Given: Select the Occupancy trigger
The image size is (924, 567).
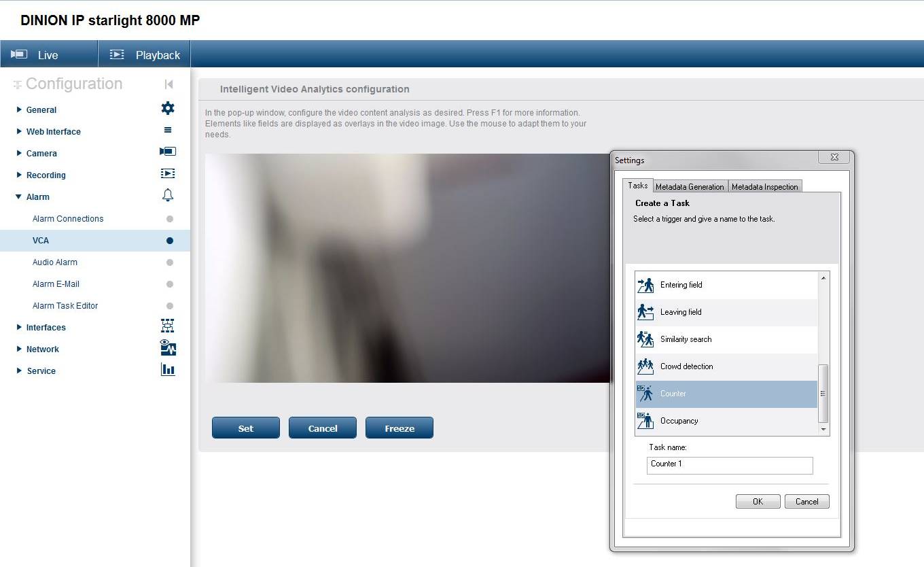Looking at the screenshot, I should coord(726,421).
